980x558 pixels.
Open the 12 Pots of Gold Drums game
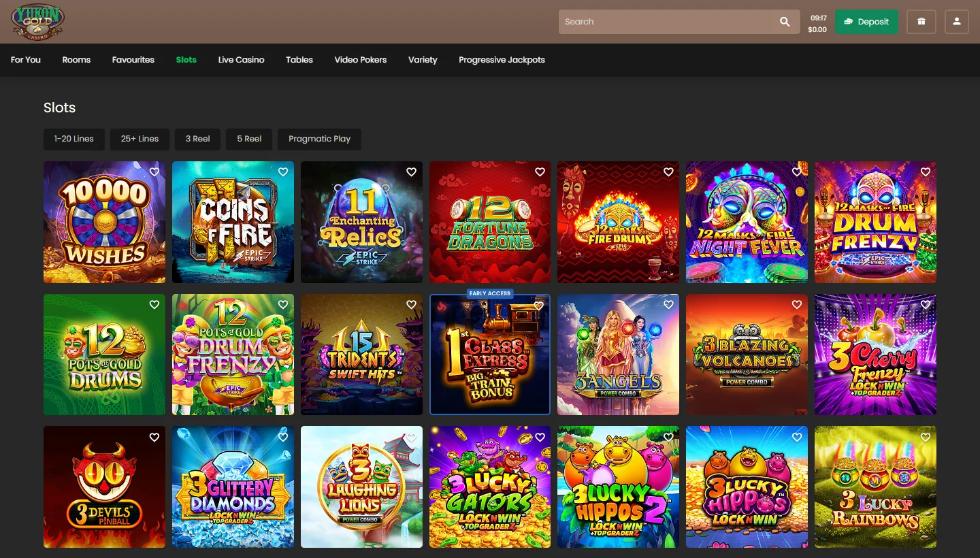[104, 355]
